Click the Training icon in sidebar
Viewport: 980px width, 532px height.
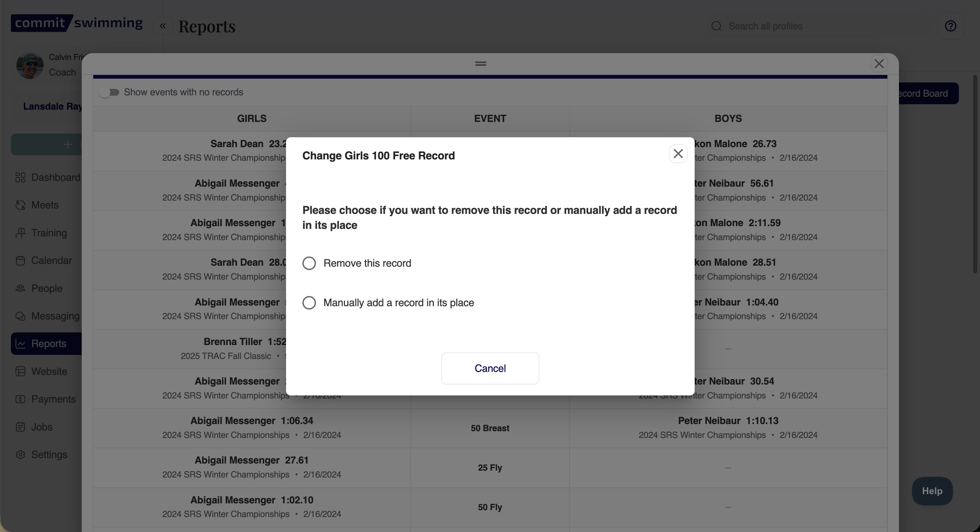coord(20,233)
